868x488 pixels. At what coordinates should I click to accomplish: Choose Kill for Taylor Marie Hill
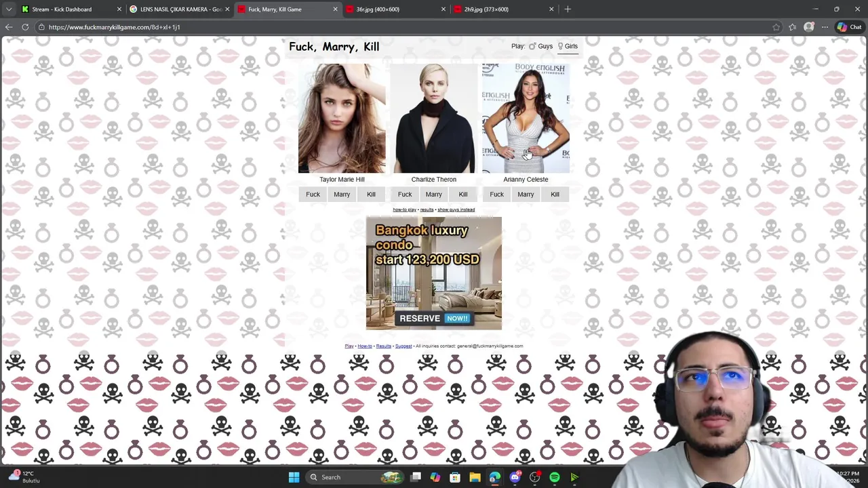(x=371, y=195)
